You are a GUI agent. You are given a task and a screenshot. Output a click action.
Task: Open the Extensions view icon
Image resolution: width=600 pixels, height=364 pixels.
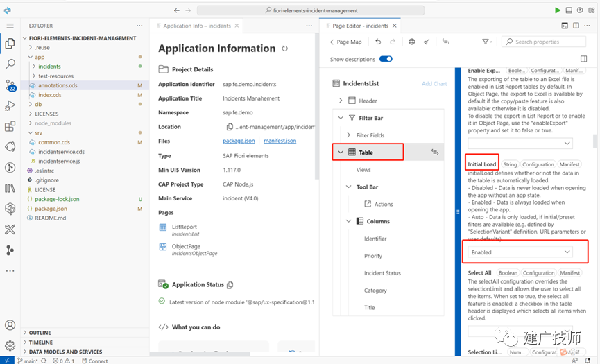(10, 126)
